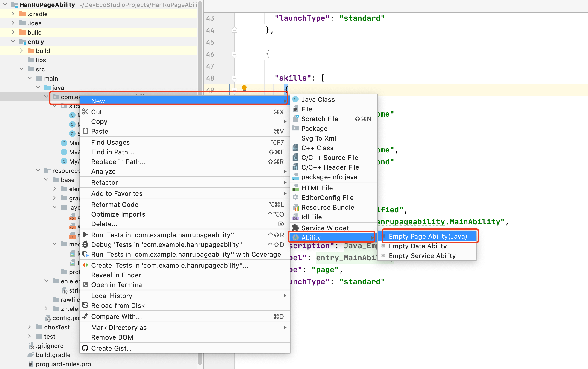Click the yellow lightbulb intention icon
This screenshot has width=588, height=369.
[x=244, y=88]
